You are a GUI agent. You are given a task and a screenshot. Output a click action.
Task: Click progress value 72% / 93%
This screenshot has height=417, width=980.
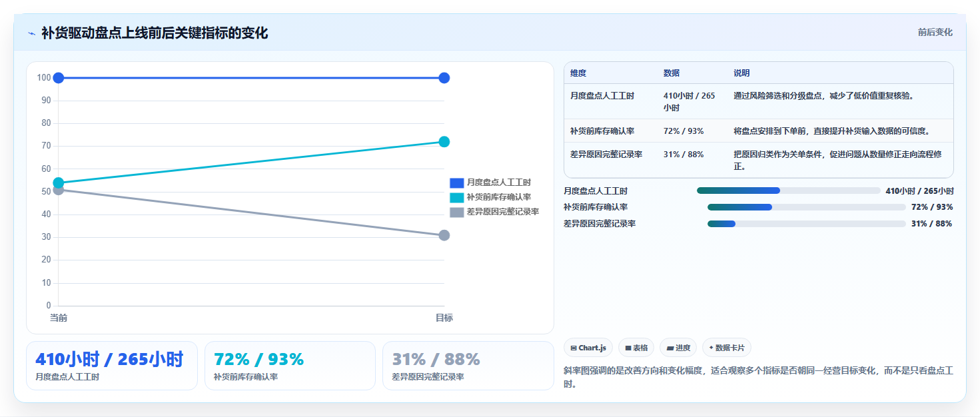[932, 207]
